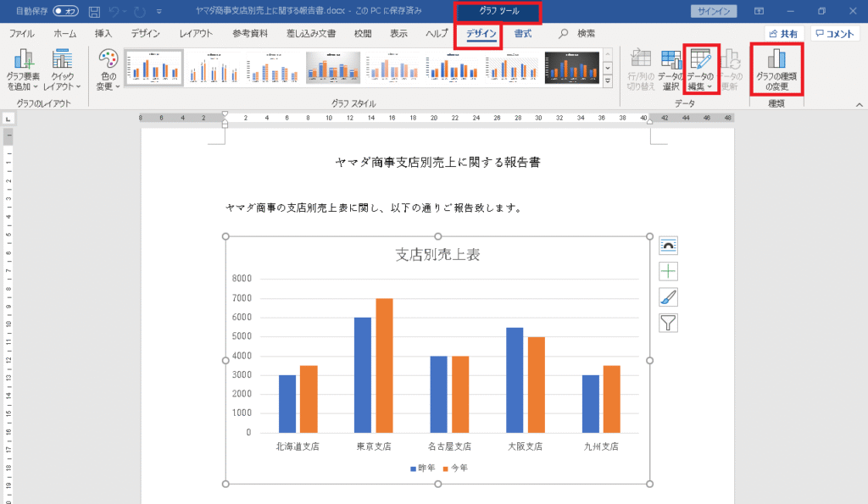Click Refresh Data (データの更新) icon
Screen dimensions: 868x504
pyautogui.click(x=731, y=69)
